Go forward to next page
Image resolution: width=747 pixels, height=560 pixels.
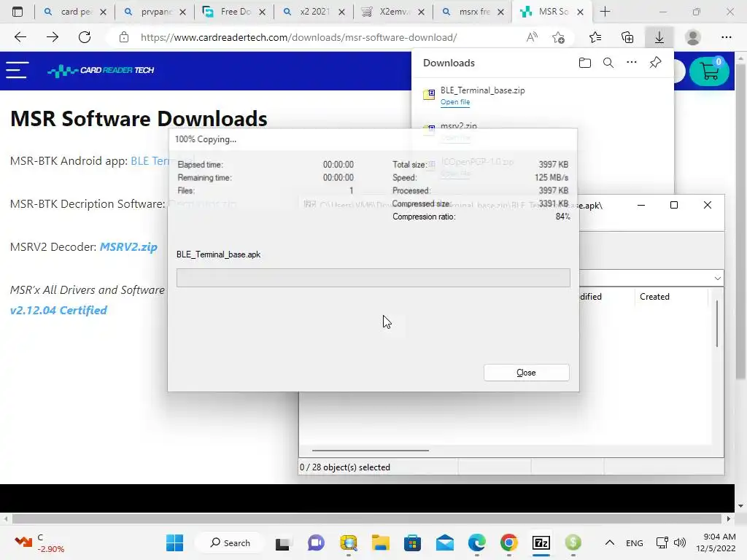[53, 37]
